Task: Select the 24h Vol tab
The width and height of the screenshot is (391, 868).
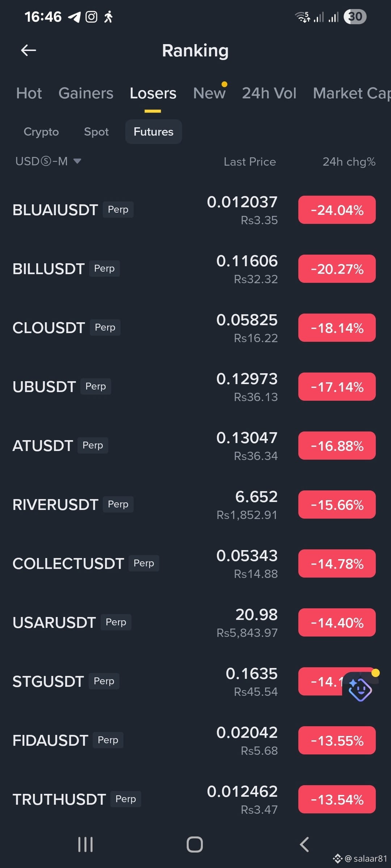Action: (269, 93)
